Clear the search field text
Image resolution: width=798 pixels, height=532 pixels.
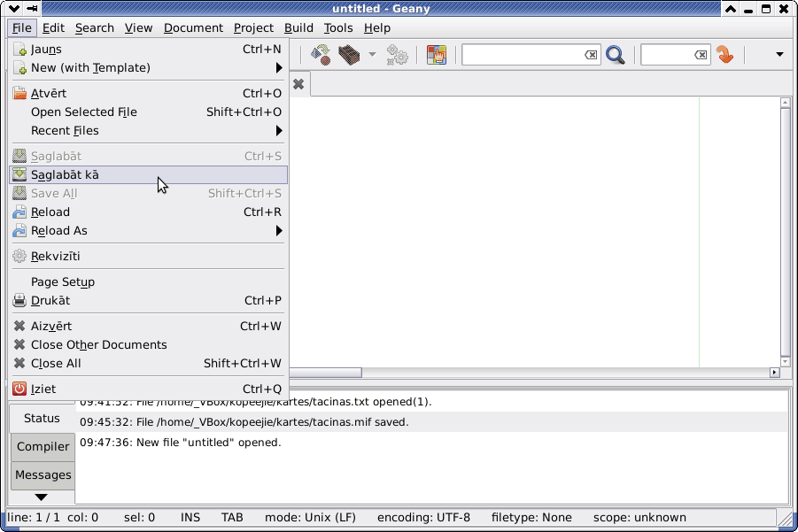pos(591,54)
